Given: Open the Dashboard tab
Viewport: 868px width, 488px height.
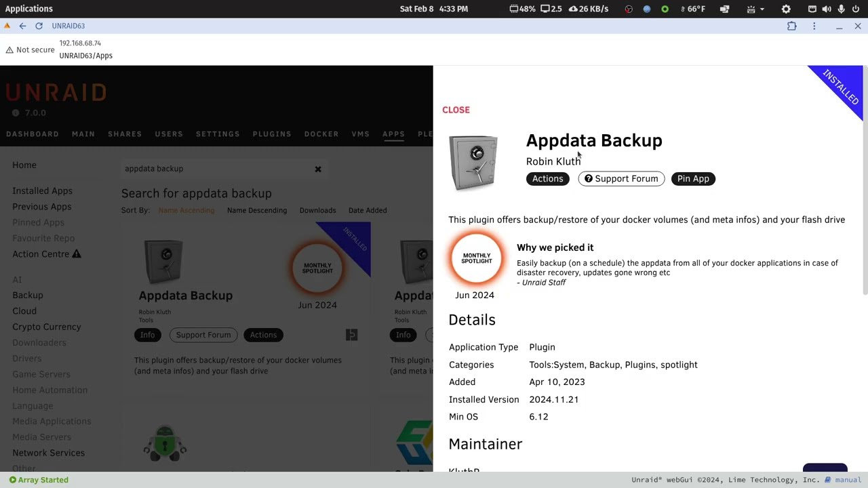Looking at the screenshot, I should pyautogui.click(x=33, y=134).
